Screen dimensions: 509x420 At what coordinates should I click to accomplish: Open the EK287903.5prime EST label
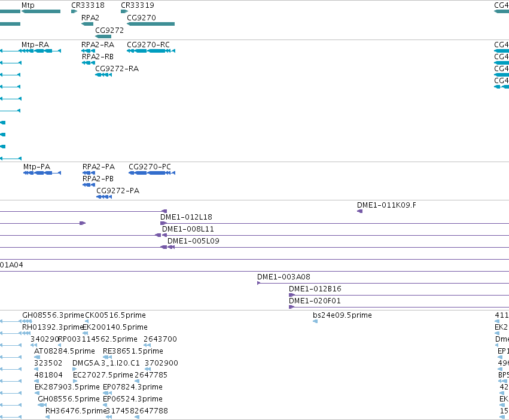(67, 388)
